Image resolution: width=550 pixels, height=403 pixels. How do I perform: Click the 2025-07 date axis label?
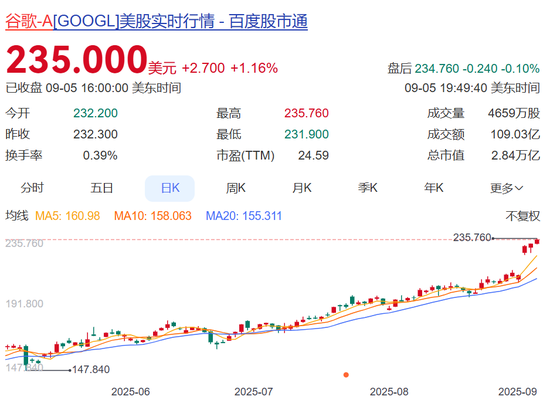254,391
